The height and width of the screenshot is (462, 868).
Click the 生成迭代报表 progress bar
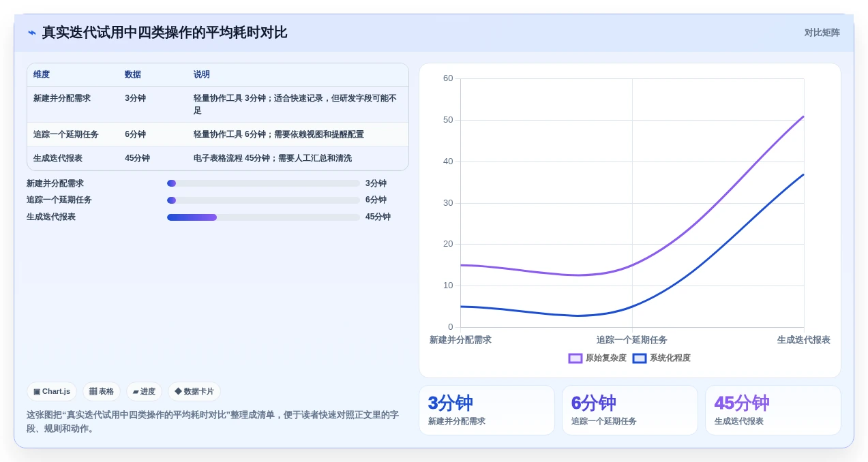[x=263, y=217]
